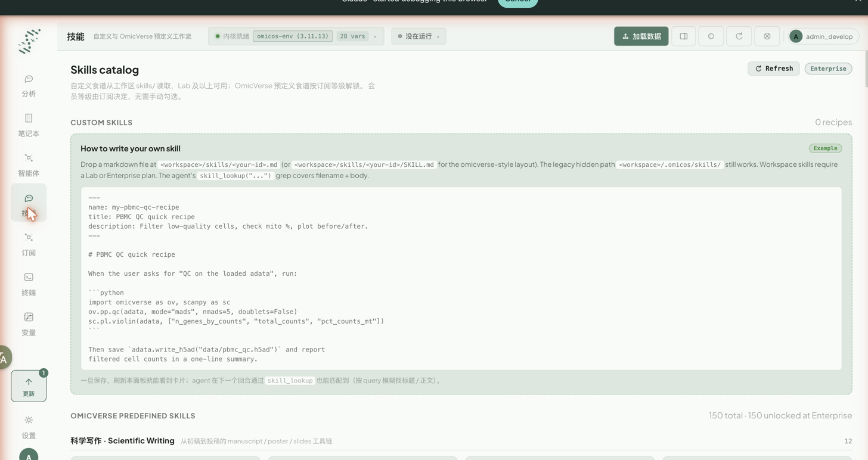The image size is (868, 460).
Task: Refresh the Skills catalog
Action: tap(774, 69)
